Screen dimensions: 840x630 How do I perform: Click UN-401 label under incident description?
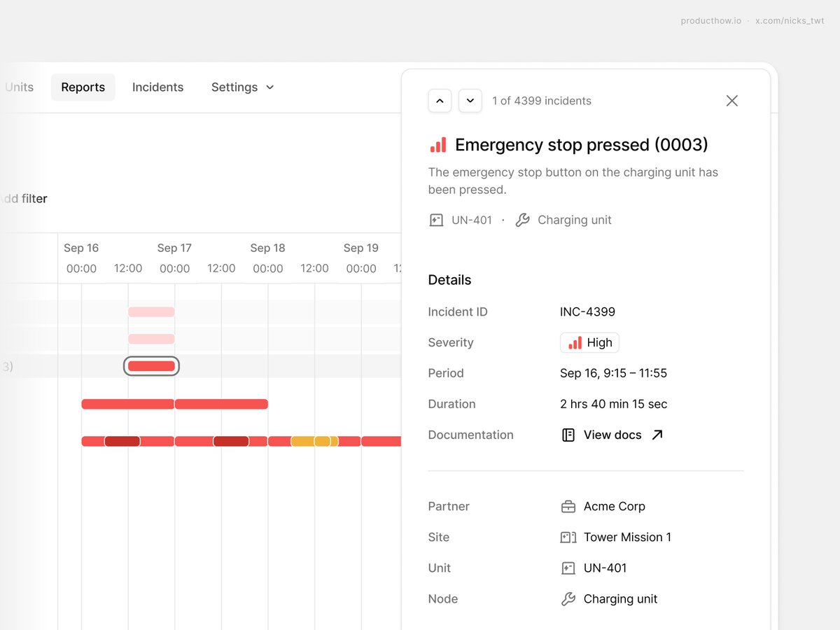[472, 220]
